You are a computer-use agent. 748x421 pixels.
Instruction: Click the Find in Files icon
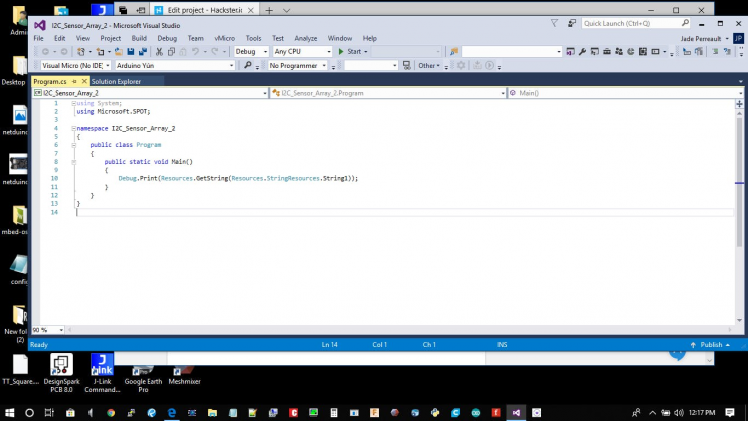pyautogui.click(x=454, y=51)
